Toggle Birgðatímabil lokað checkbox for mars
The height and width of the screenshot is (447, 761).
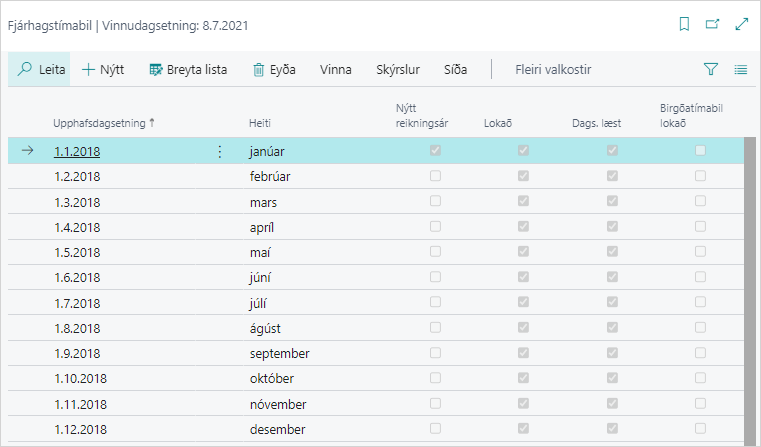pos(700,202)
